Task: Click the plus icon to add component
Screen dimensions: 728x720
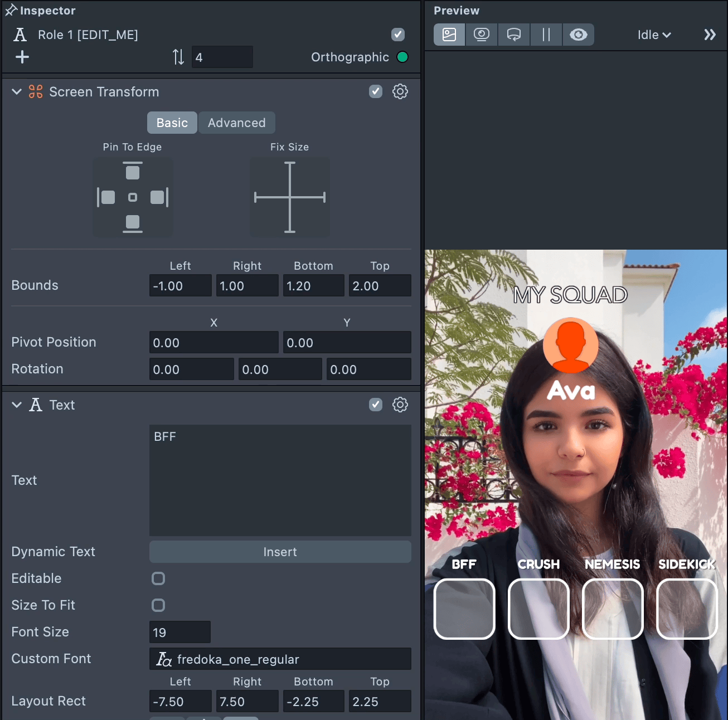Action: tap(22, 57)
